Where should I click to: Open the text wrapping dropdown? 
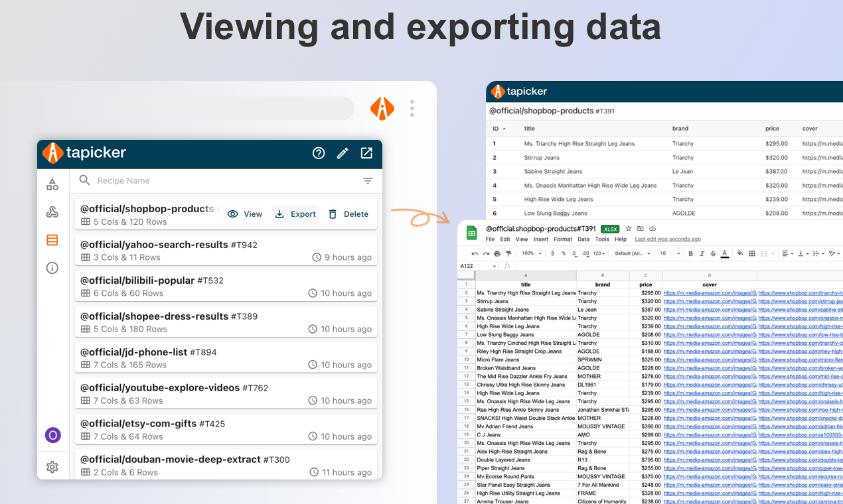pos(818,253)
